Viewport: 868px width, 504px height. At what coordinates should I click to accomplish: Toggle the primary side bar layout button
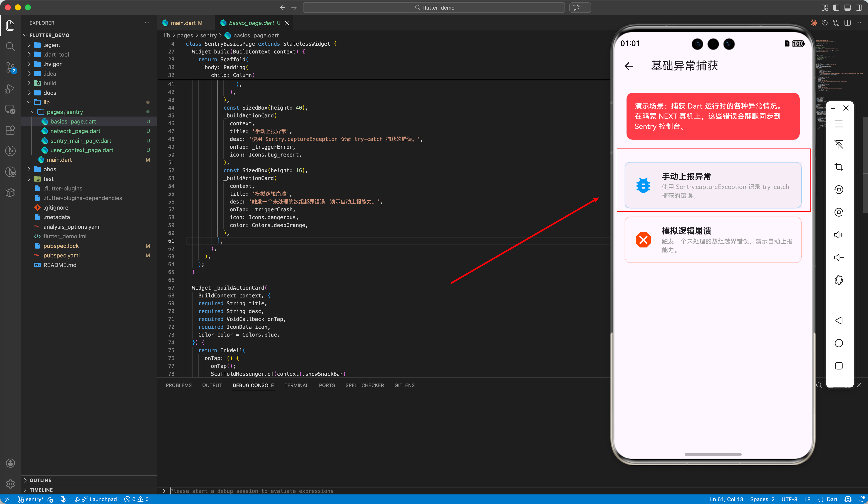836,8
